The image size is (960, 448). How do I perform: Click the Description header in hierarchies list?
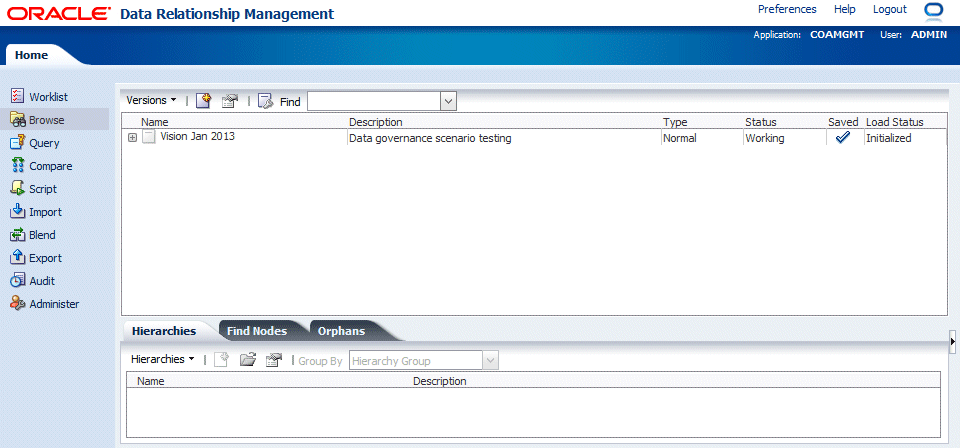[440, 381]
